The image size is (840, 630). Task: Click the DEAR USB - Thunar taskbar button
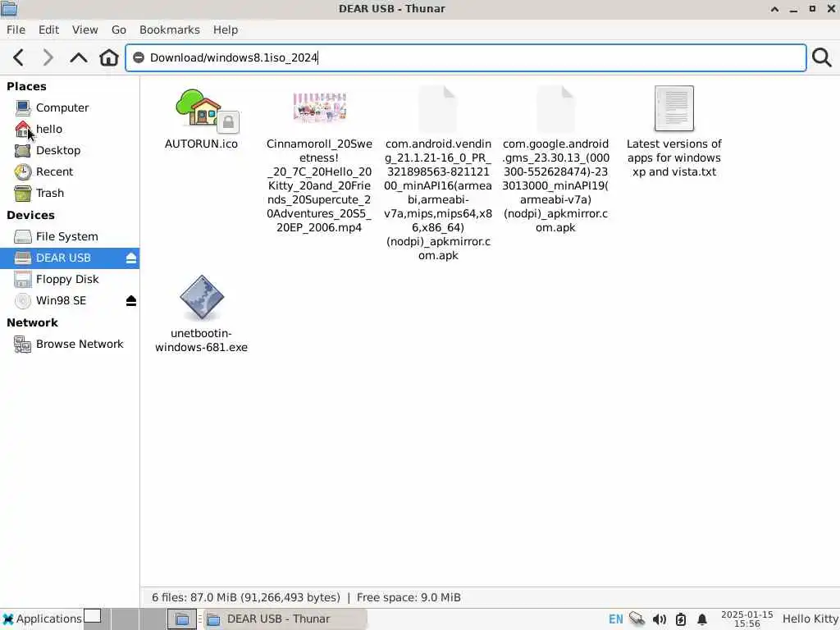[x=285, y=619]
